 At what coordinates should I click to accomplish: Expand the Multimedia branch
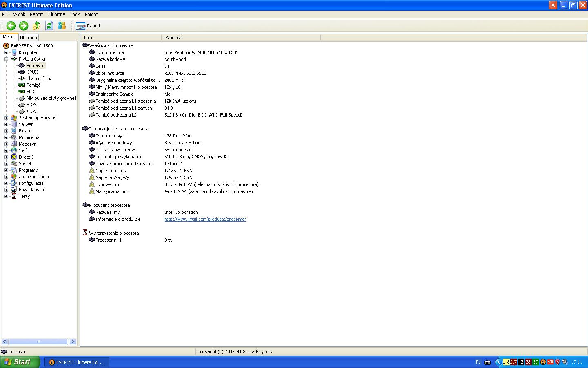coord(6,137)
